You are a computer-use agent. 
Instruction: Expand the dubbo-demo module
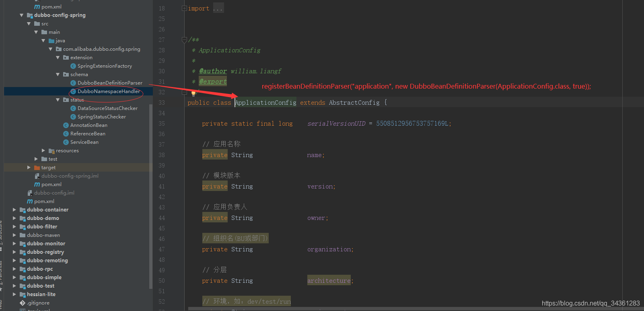pyautogui.click(x=14, y=218)
